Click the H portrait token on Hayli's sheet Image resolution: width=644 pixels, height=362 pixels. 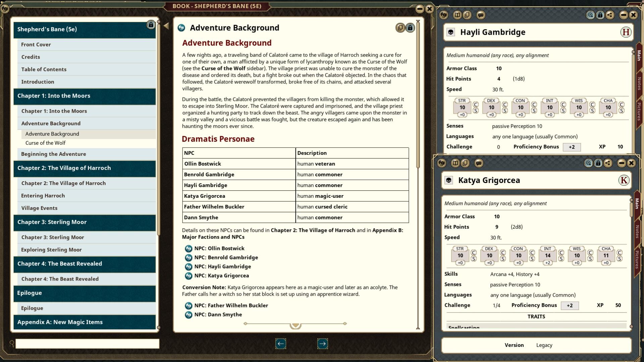[625, 32]
